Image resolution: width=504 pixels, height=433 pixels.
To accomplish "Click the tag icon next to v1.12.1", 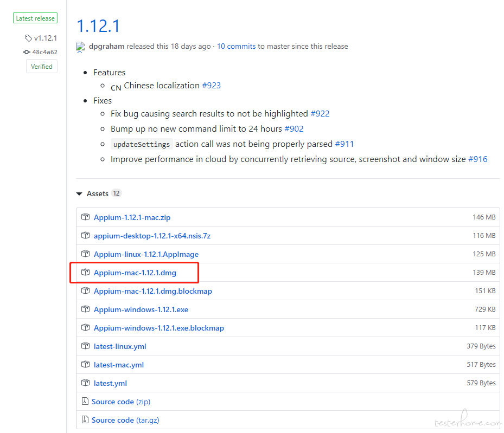I will coord(28,38).
